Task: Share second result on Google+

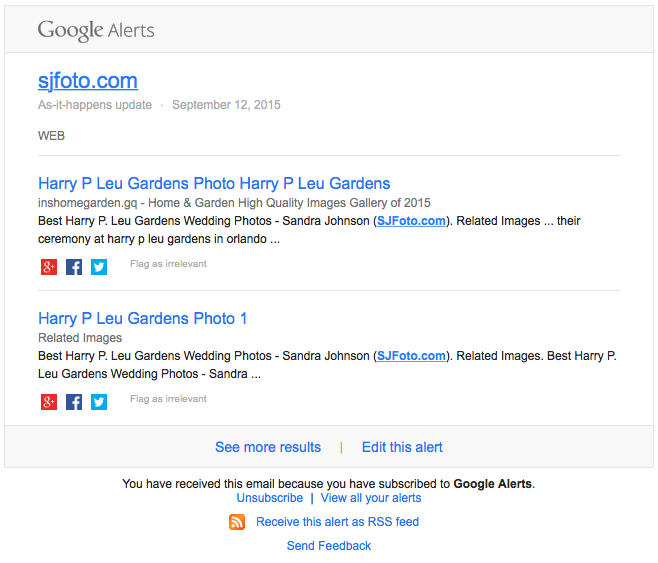Action: [49, 402]
